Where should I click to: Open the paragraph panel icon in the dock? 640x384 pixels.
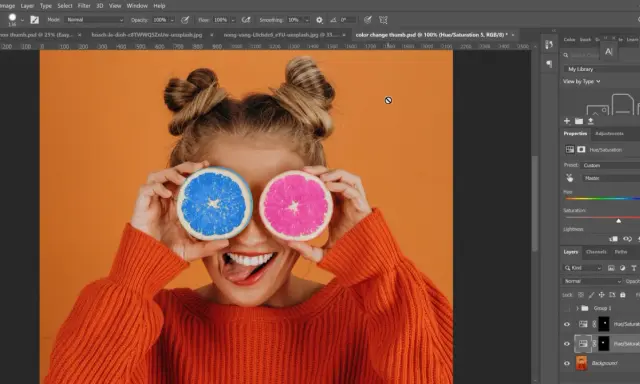[x=549, y=64]
